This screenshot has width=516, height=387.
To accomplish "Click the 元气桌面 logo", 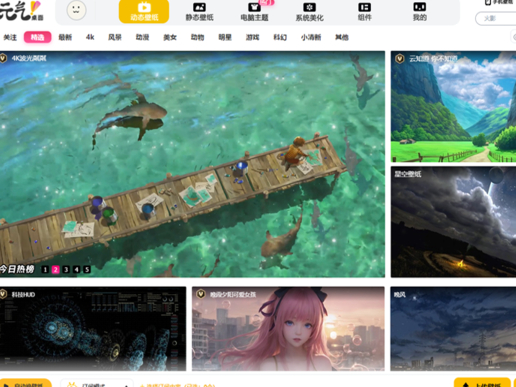I will pos(22,11).
